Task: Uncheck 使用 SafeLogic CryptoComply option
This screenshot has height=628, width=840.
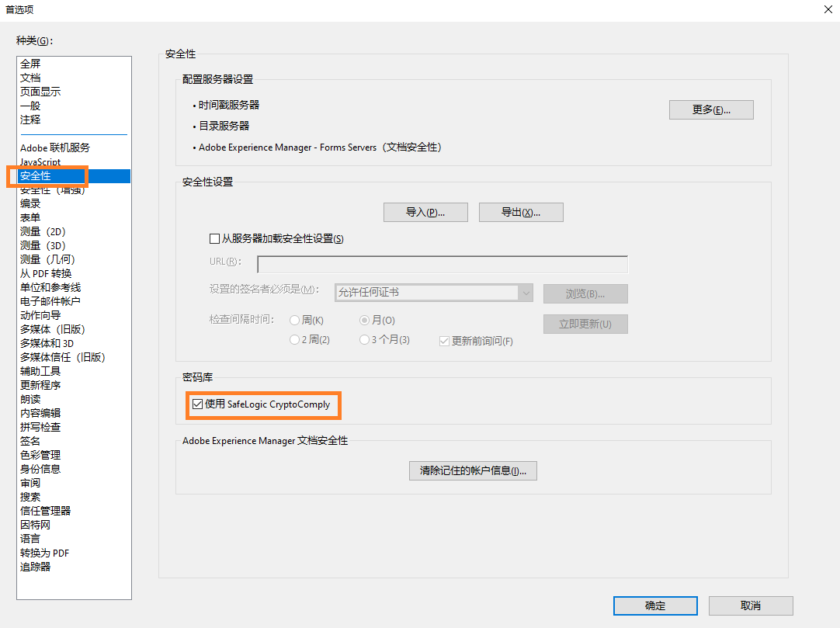Action: coord(198,404)
